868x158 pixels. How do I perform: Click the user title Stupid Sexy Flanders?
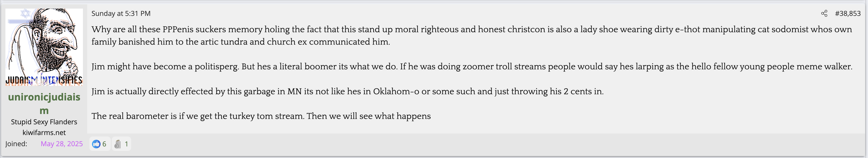[x=44, y=122]
